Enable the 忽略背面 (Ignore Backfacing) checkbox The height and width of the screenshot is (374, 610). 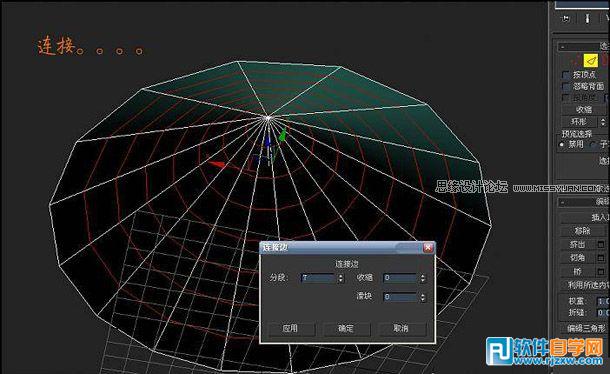(566, 86)
